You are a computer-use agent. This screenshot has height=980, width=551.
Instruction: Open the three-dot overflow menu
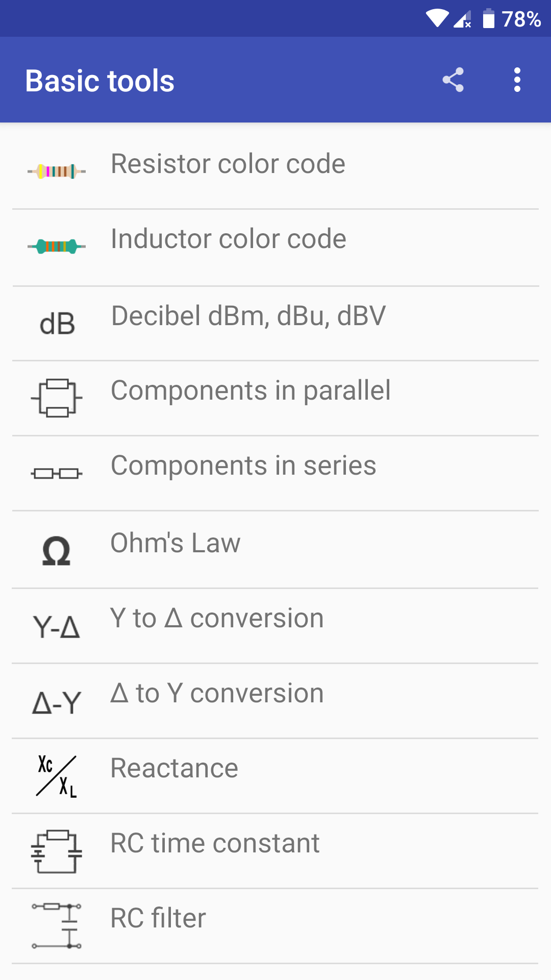[x=517, y=80]
